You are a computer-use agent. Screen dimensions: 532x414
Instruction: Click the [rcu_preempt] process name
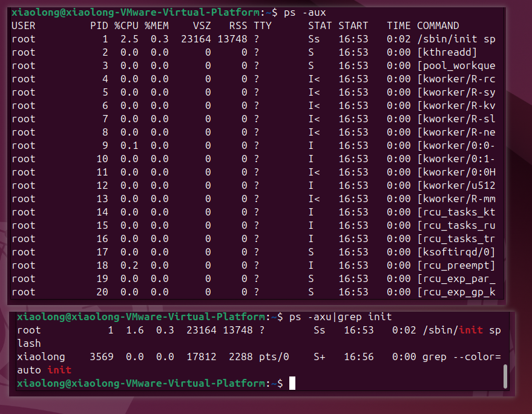click(456, 265)
